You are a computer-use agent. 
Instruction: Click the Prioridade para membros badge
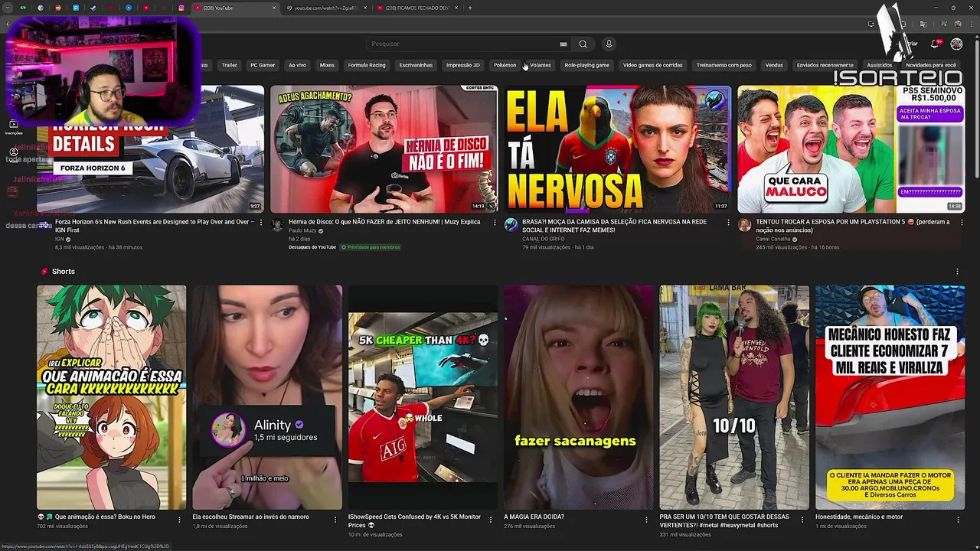click(371, 247)
